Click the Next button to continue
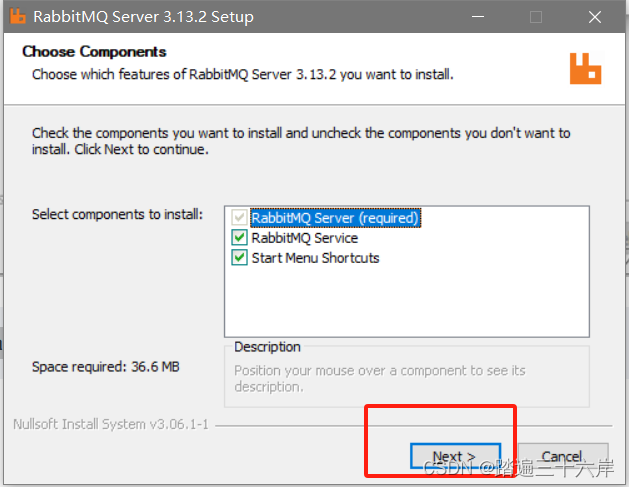 tap(455, 456)
